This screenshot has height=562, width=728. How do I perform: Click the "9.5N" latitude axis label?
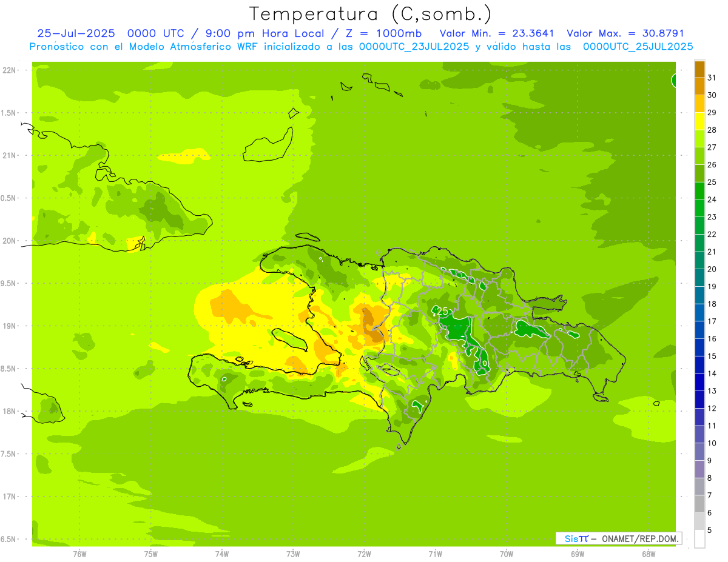point(9,284)
